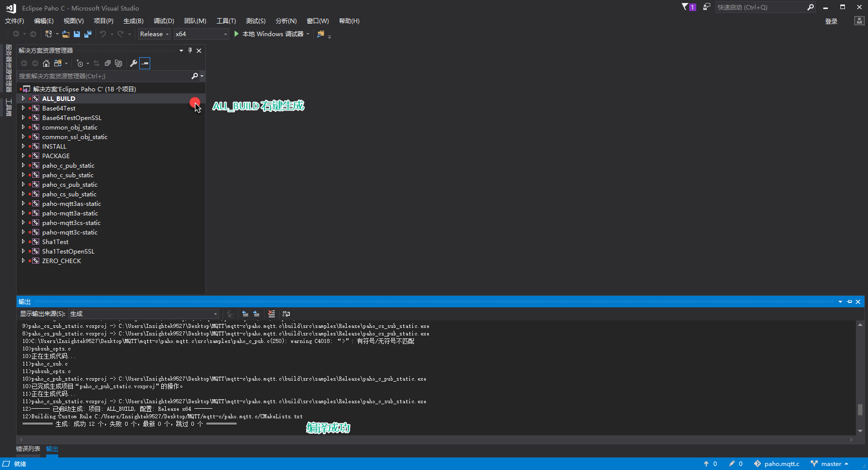
Task: Click the undo arrow icon
Action: click(103, 34)
